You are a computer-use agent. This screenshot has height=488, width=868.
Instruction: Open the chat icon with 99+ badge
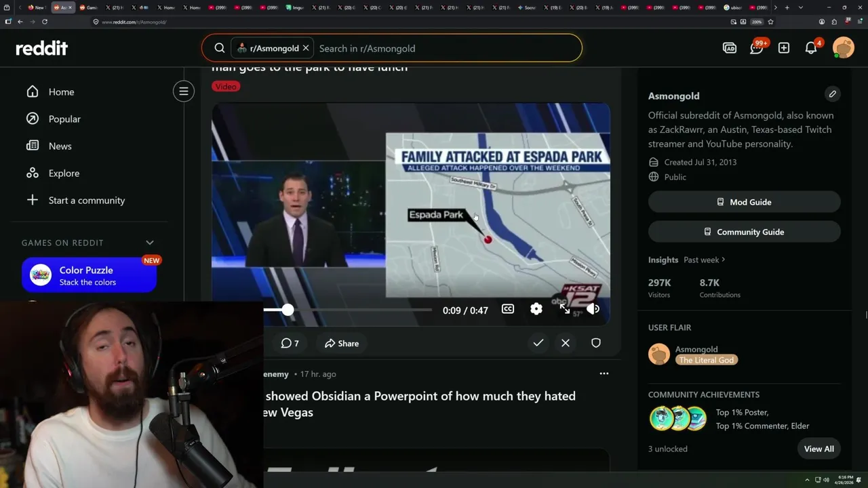coord(757,48)
